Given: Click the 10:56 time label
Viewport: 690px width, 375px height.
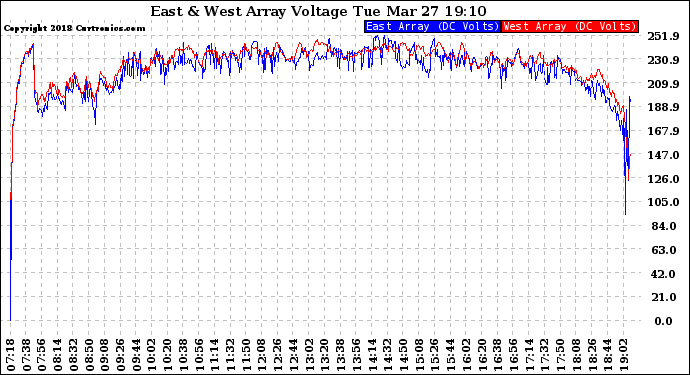Looking at the screenshot, I should (199, 355).
